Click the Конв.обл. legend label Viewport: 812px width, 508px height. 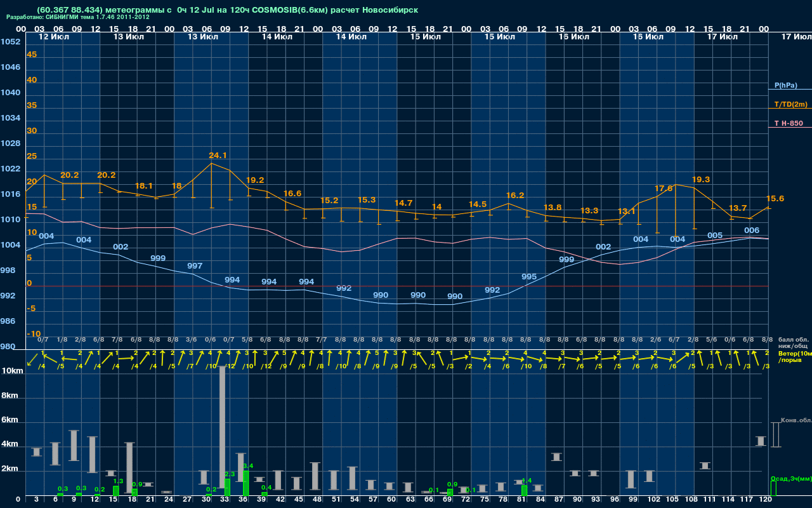click(796, 420)
